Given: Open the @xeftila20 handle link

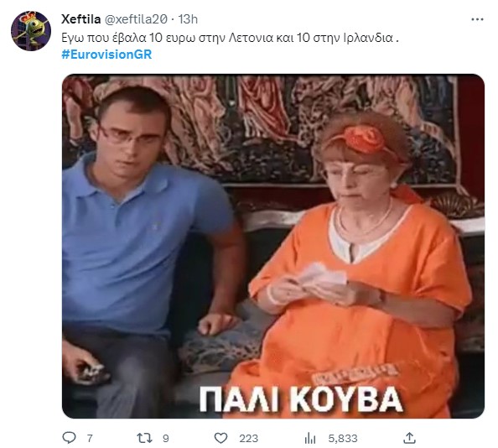Looking at the screenshot, I should click(136, 19).
